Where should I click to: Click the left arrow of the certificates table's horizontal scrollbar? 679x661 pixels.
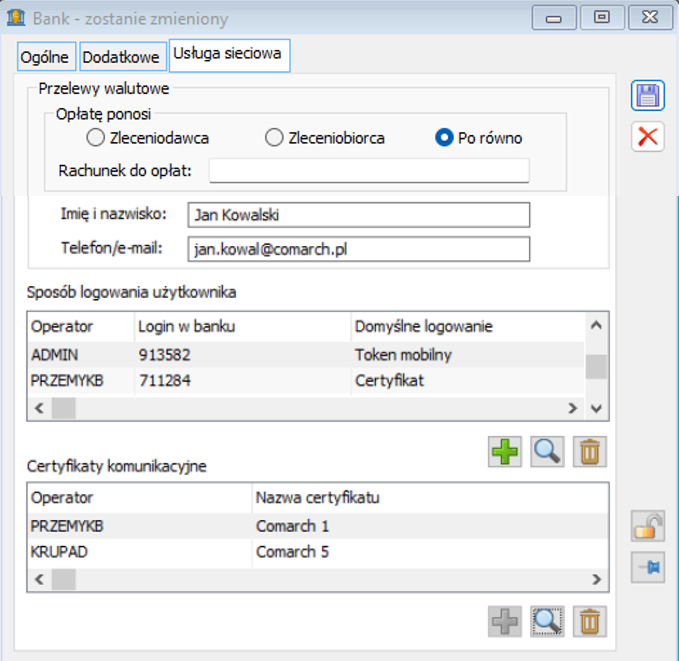click(x=39, y=579)
